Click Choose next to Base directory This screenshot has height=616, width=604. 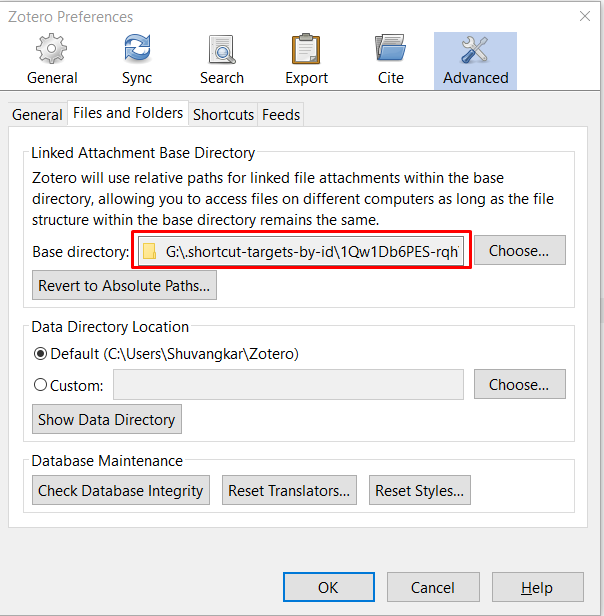[x=520, y=250]
